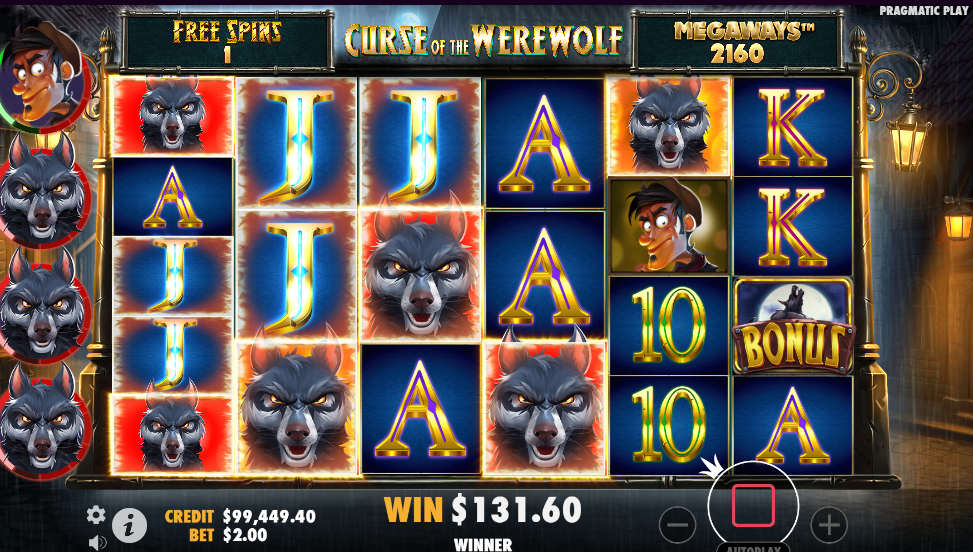Click the WIN $131.60 amount display
The width and height of the screenshot is (973, 552).
coord(483,509)
